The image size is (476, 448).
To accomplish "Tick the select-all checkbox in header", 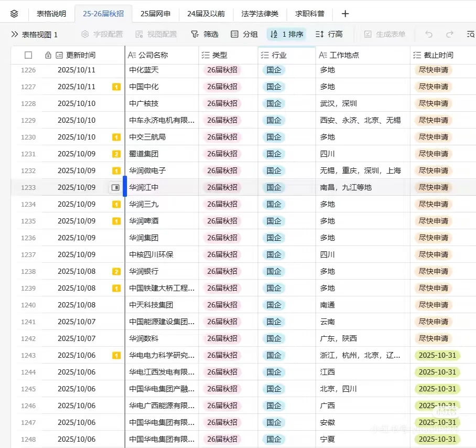I will pyautogui.click(x=28, y=55).
